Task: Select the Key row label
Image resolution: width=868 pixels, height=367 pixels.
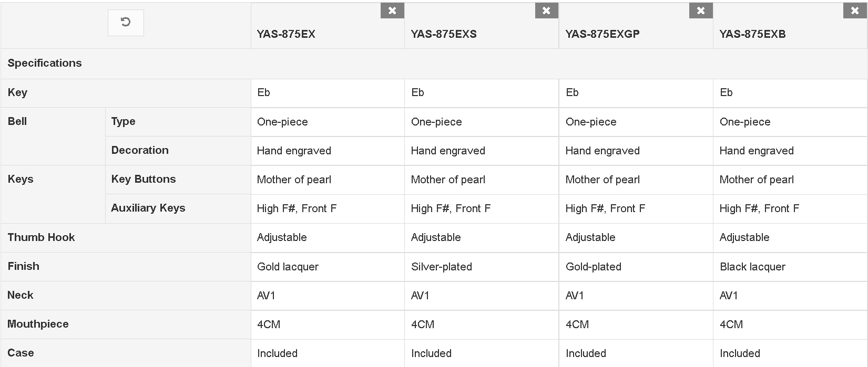Action: pos(17,92)
